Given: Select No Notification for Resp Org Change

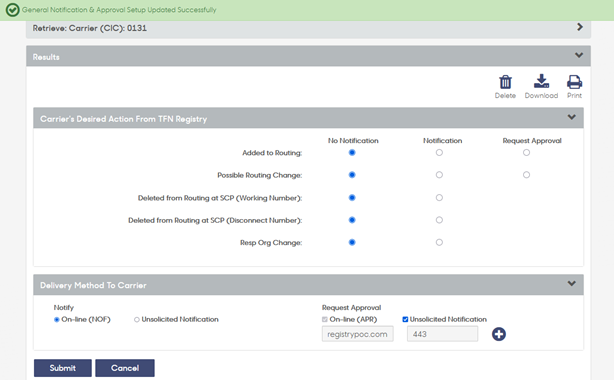Looking at the screenshot, I should [x=352, y=242].
